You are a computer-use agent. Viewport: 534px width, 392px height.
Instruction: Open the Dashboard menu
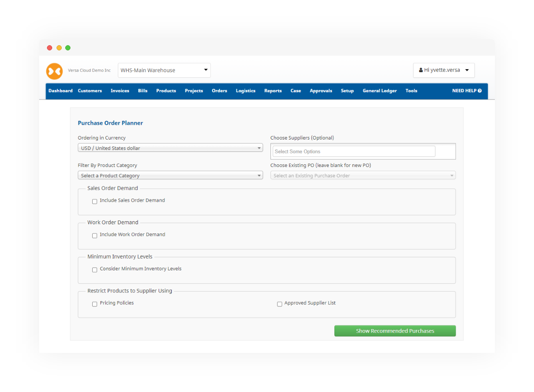[x=60, y=91]
